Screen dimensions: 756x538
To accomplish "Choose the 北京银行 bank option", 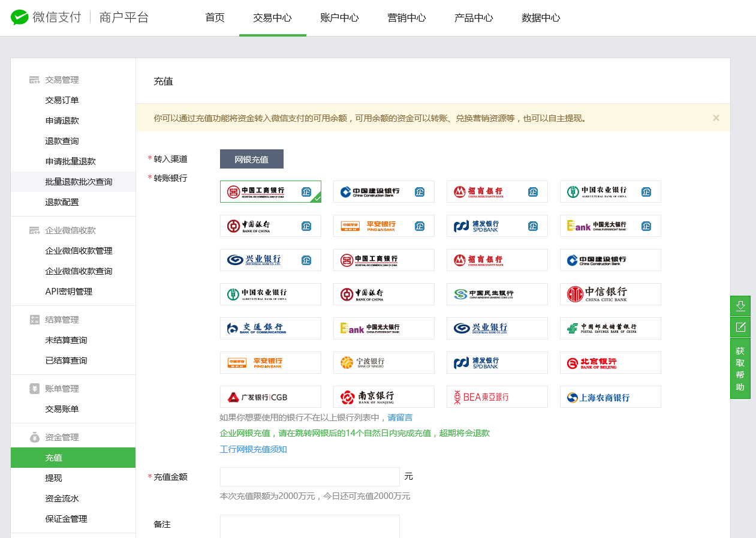I will (610, 363).
